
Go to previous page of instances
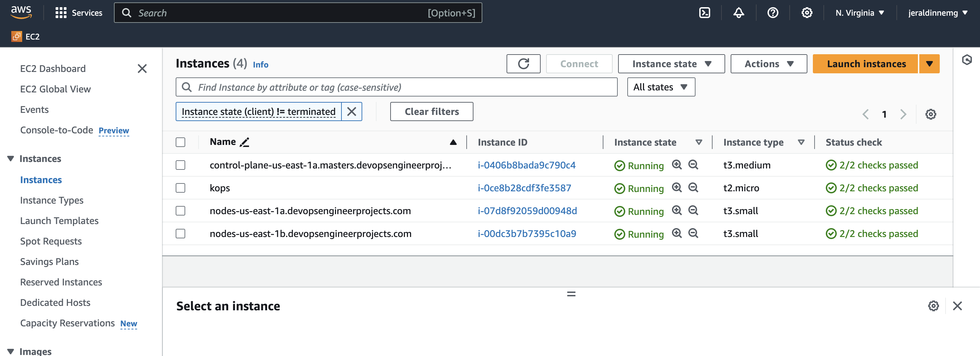coord(865,114)
